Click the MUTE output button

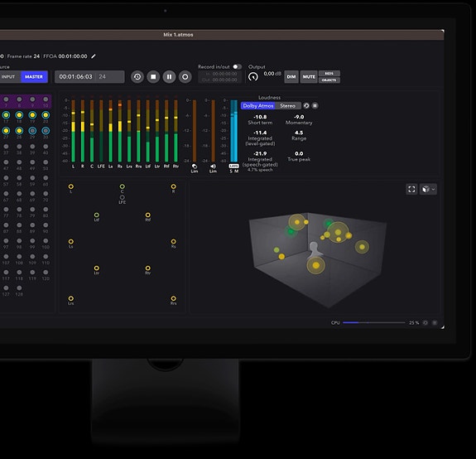point(309,77)
